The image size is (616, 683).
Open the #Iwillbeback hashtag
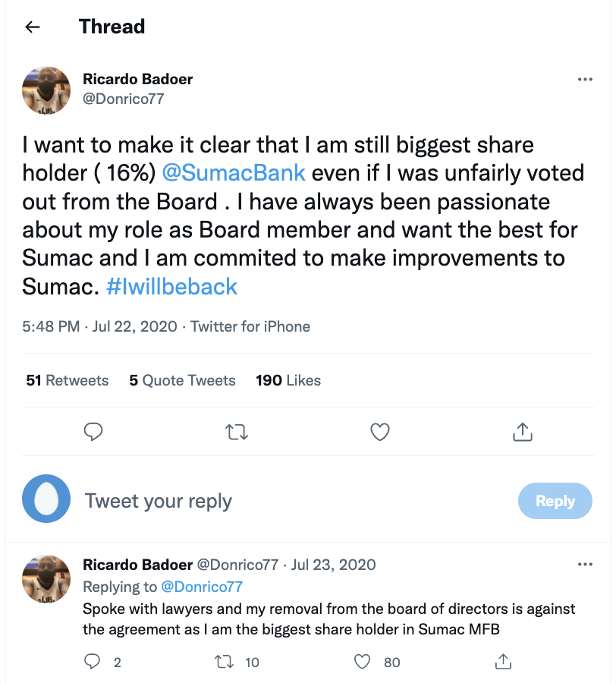(x=172, y=286)
